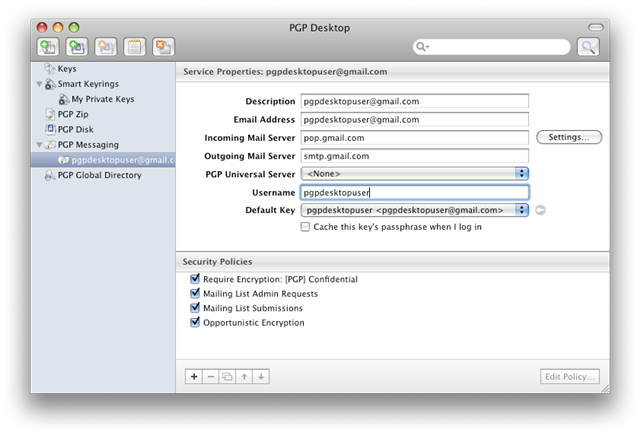Click the Service Properties header text

tap(285, 72)
